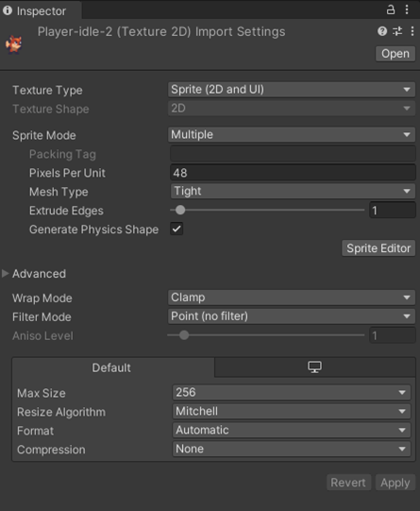Click the Sprite Editor button
Screen dimensions: 420x511
378,248
